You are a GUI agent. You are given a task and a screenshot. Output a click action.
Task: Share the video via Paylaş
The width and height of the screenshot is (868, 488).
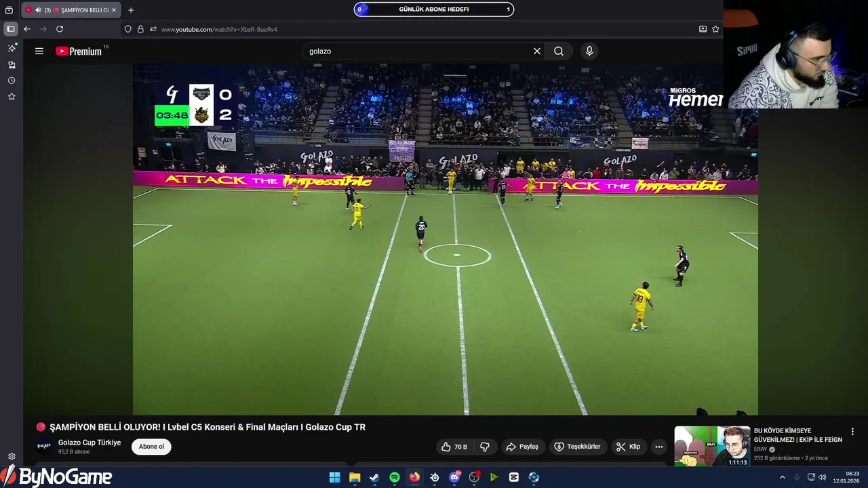pyautogui.click(x=522, y=447)
